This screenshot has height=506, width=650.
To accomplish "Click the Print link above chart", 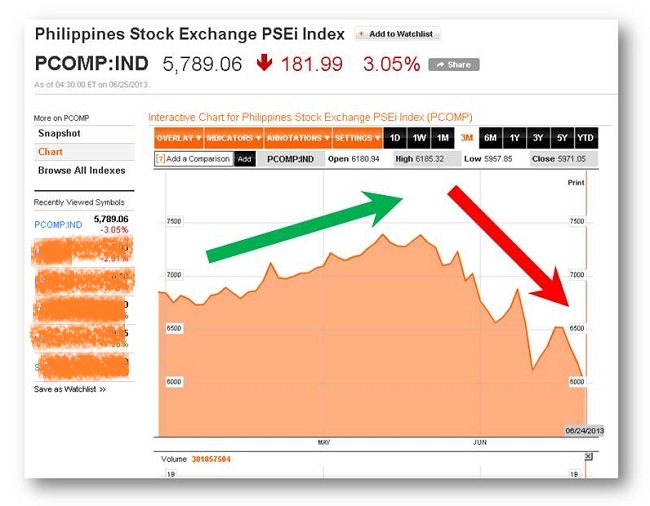I will pyautogui.click(x=575, y=183).
